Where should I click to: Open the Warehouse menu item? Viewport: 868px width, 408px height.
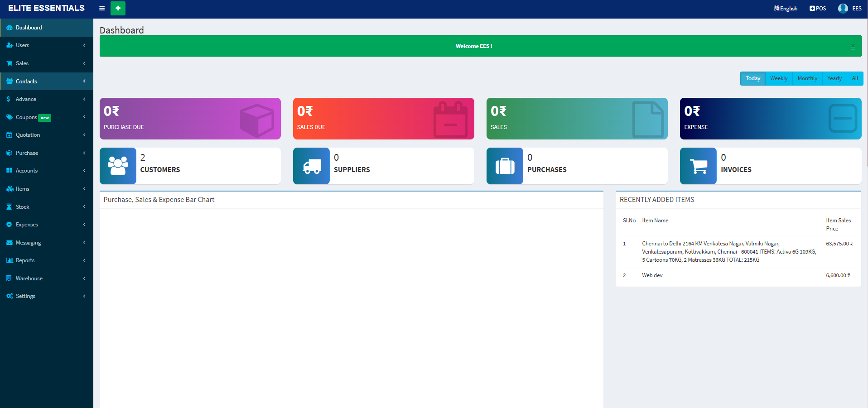(47, 278)
